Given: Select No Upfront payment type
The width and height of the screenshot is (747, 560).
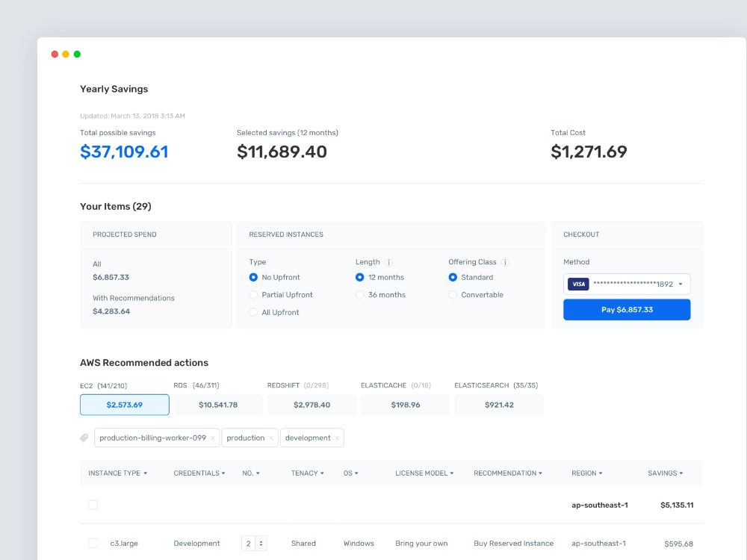Looking at the screenshot, I should click(253, 277).
